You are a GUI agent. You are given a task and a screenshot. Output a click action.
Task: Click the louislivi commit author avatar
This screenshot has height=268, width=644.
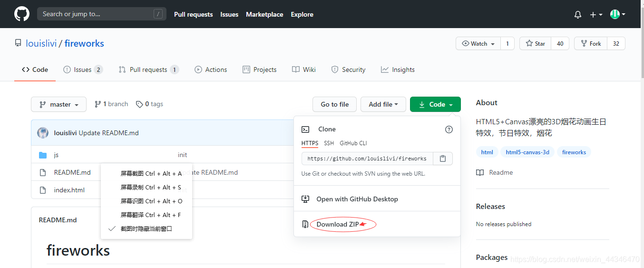tap(43, 133)
